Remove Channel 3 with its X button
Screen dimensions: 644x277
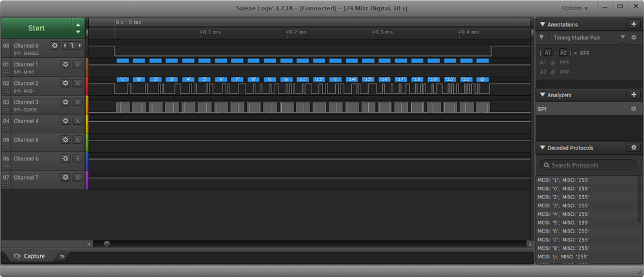(77, 102)
